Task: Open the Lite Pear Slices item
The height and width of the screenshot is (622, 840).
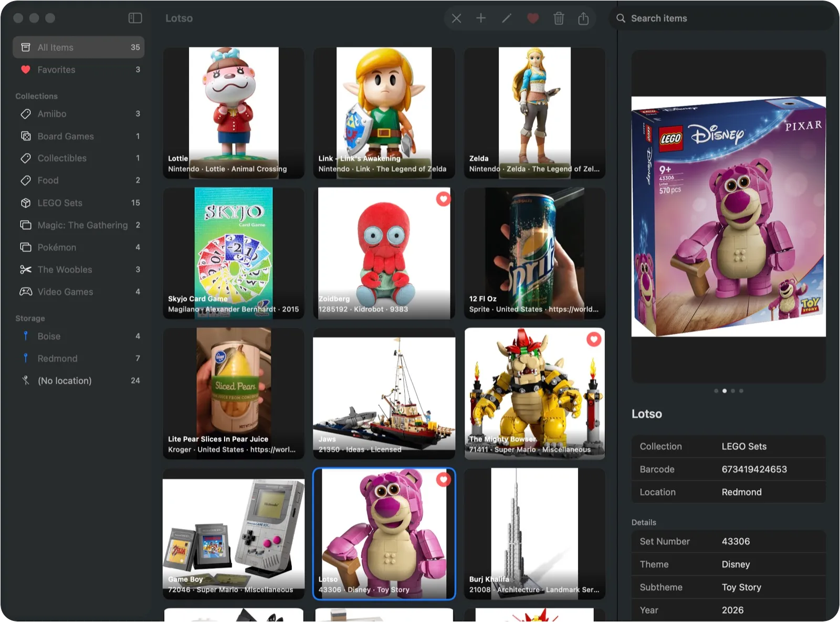Action: tap(234, 394)
